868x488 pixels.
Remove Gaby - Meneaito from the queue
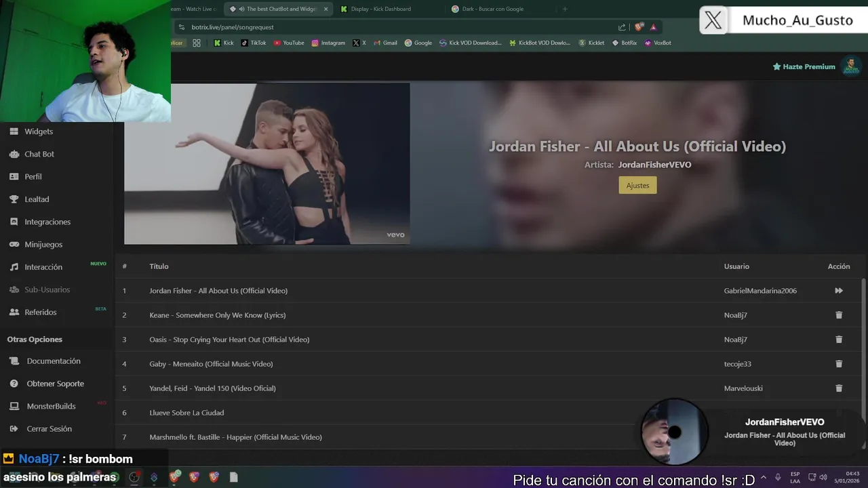coord(839,364)
